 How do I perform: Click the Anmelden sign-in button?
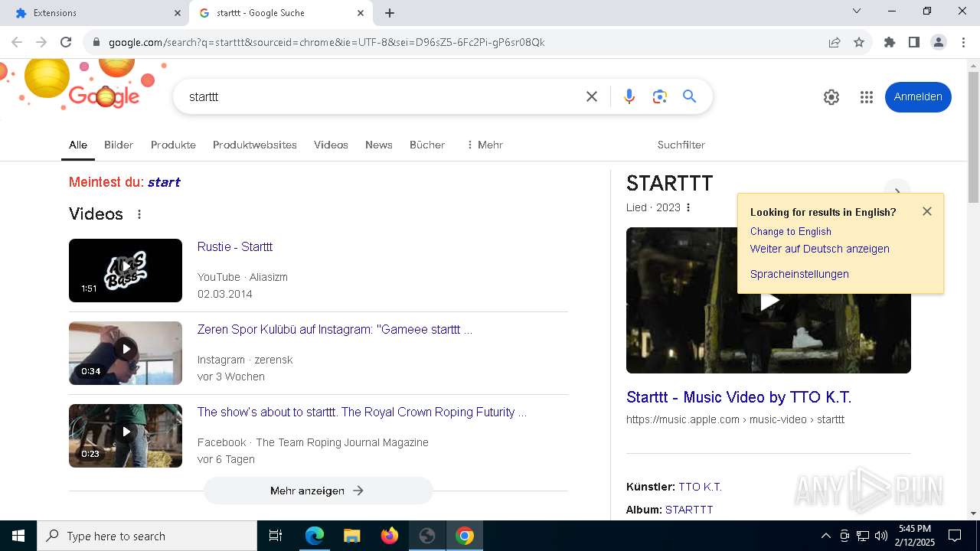(918, 97)
